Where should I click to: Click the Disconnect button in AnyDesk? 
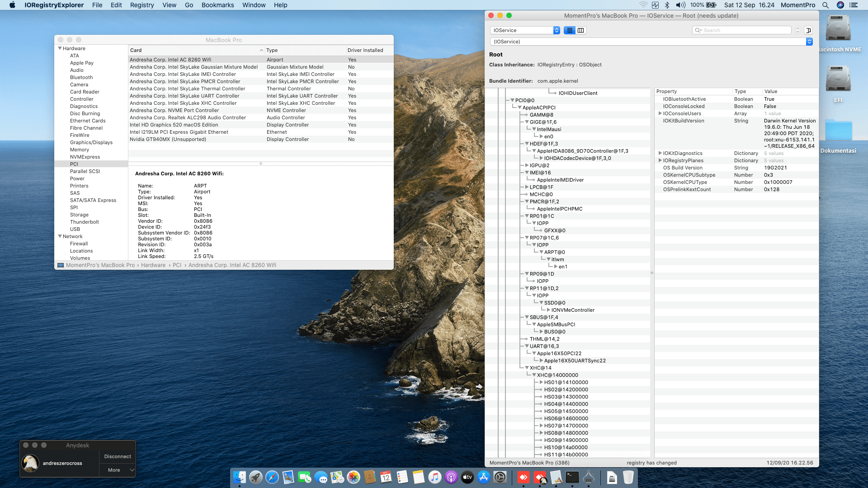click(118, 456)
